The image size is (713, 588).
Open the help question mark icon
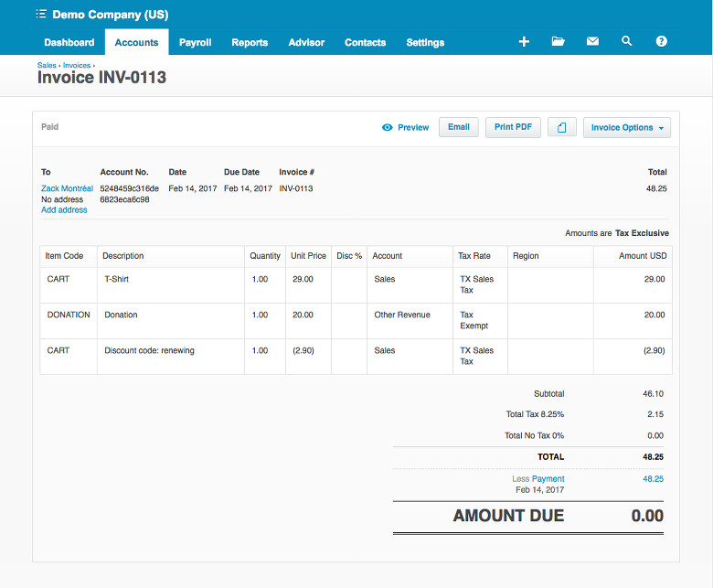661,42
